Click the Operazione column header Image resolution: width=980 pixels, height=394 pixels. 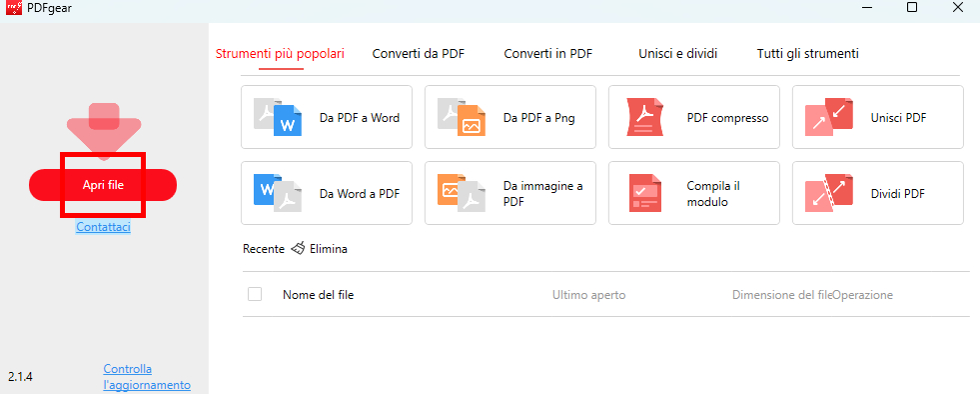point(862,295)
